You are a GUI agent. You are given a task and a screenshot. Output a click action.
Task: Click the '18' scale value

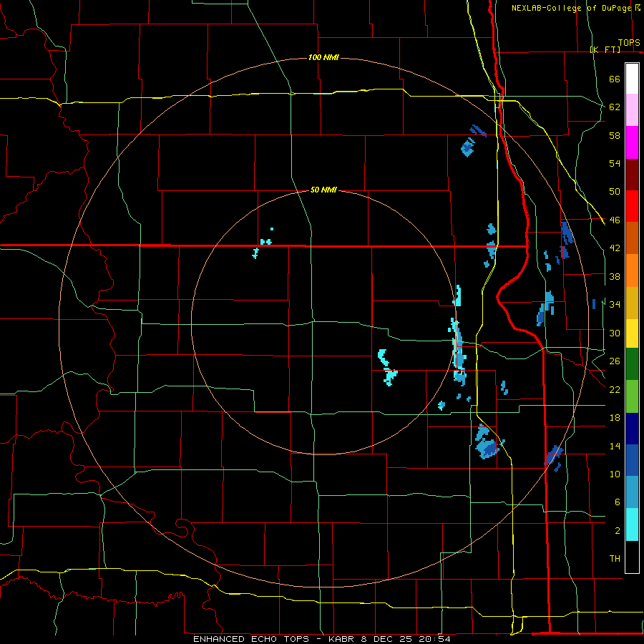point(615,418)
